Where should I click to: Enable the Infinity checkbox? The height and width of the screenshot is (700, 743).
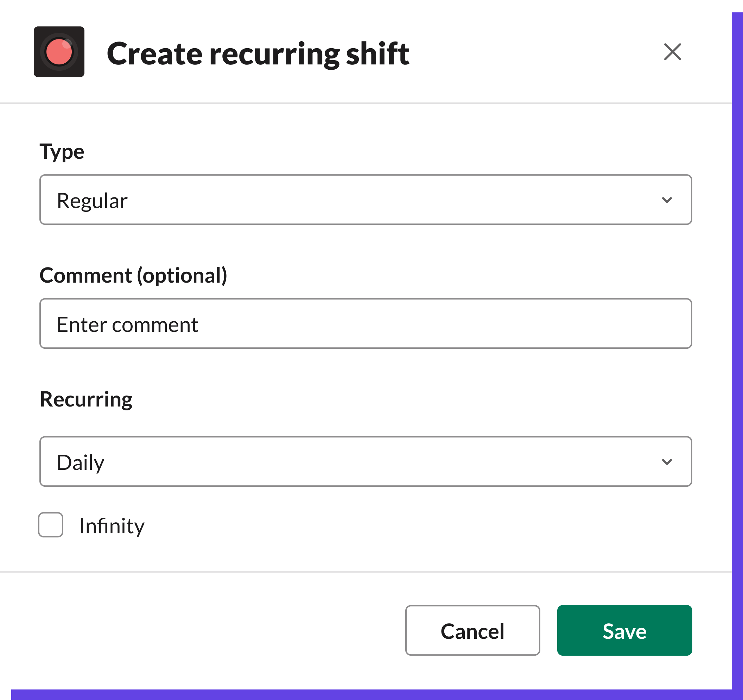51,525
